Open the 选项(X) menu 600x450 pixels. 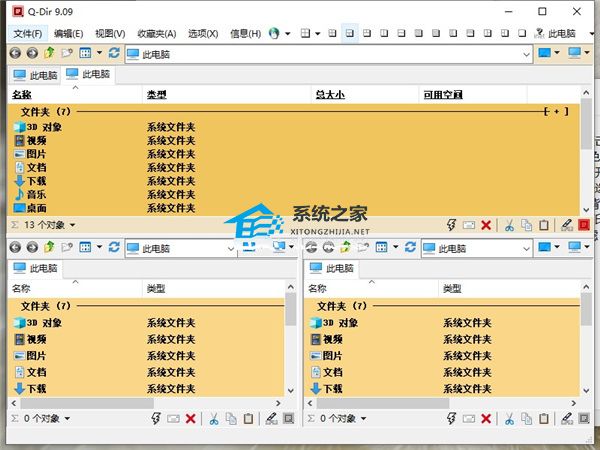pos(203,34)
